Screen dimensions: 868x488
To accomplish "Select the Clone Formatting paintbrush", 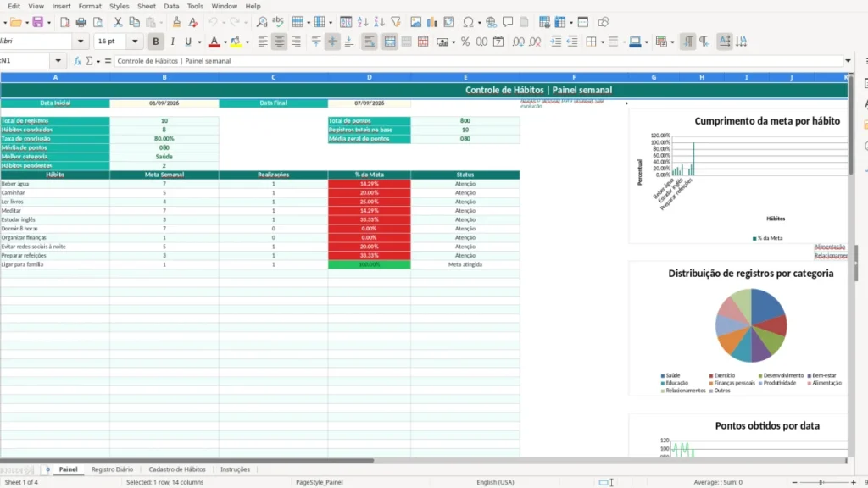I will [176, 22].
